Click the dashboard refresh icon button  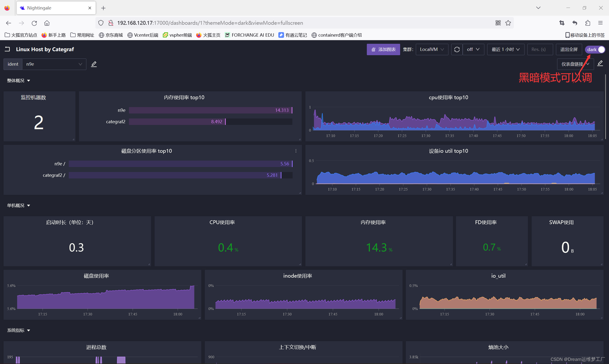(x=457, y=49)
